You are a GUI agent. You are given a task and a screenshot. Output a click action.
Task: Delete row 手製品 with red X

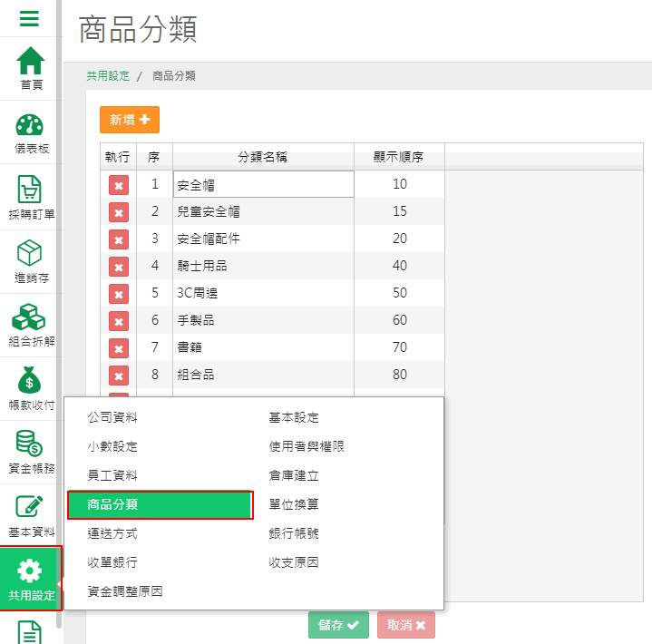coord(119,321)
